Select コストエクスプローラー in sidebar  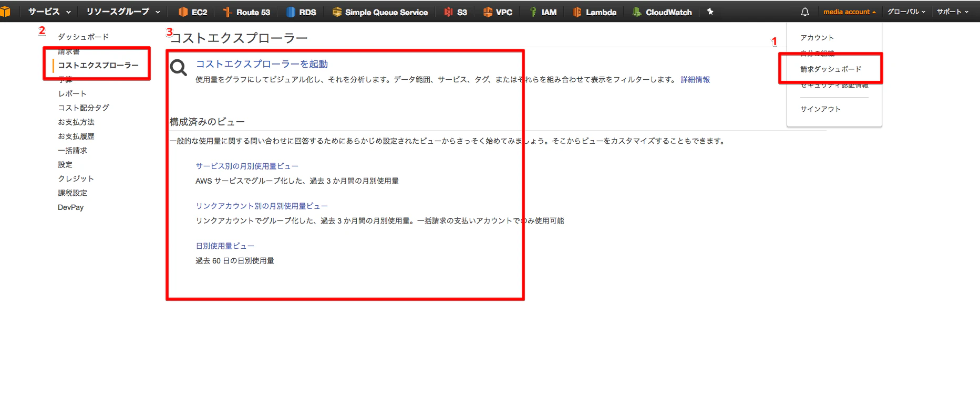(x=98, y=65)
